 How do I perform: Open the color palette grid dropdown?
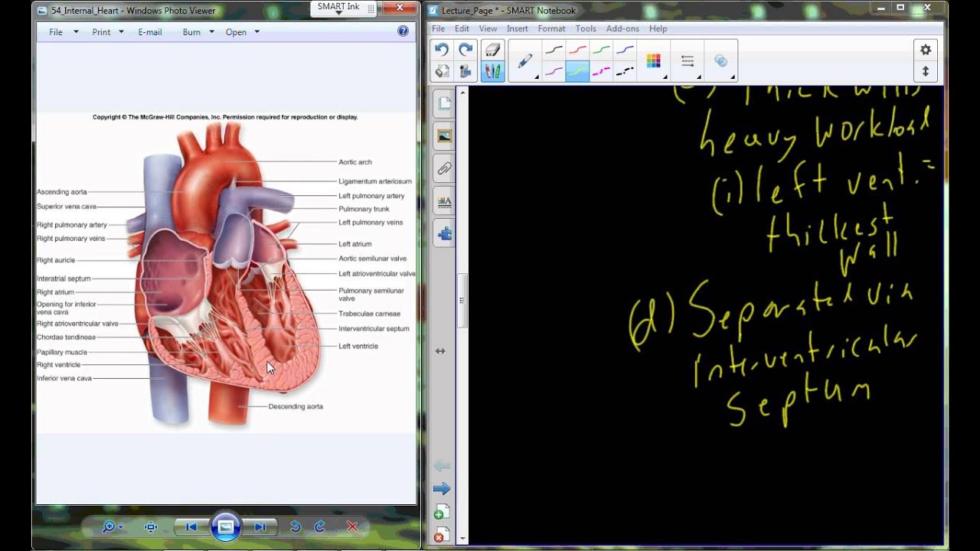coord(654,61)
